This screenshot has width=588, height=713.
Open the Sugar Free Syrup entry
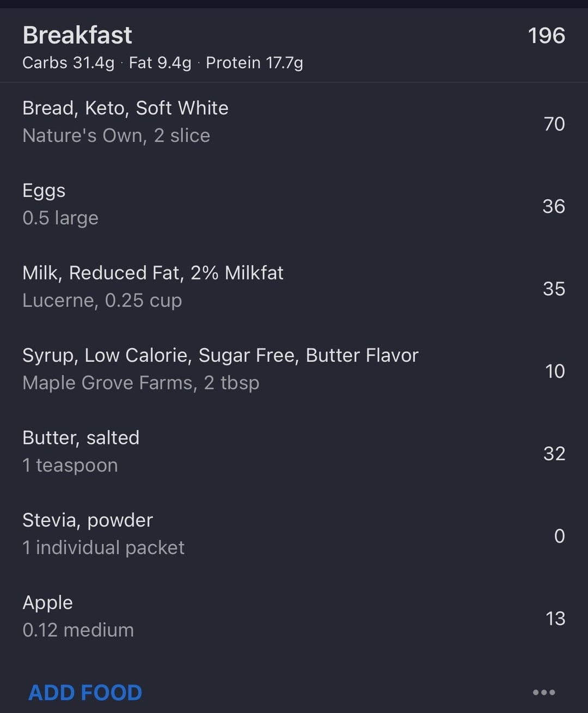294,370
